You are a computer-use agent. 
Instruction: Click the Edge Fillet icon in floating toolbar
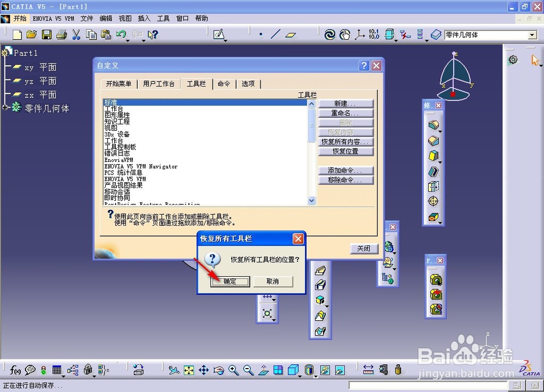pos(434,125)
